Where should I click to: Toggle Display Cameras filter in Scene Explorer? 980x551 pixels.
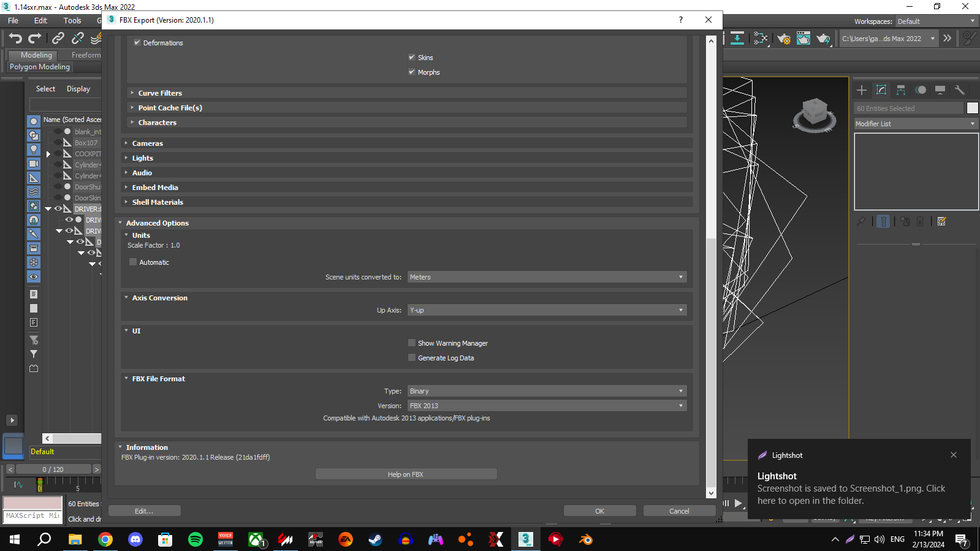[34, 164]
